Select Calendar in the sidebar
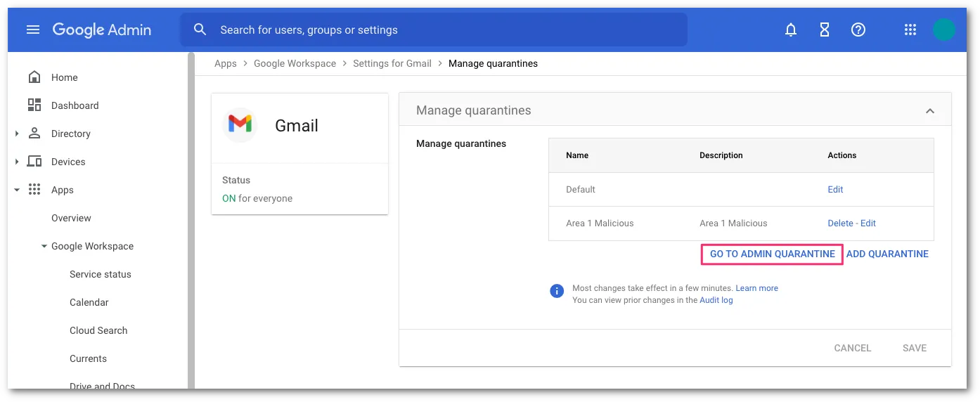This screenshot has height=402, width=980. point(89,302)
